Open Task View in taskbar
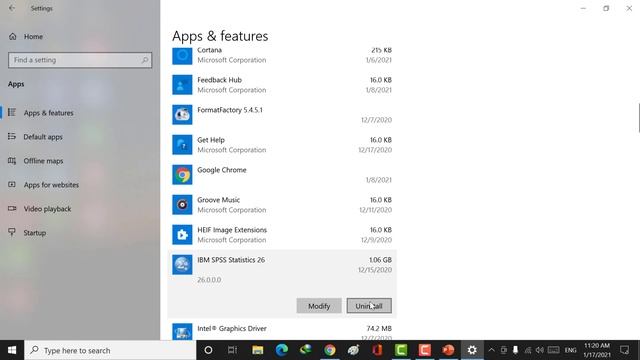The height and width of the screenshot is (360, 640). 232,350
